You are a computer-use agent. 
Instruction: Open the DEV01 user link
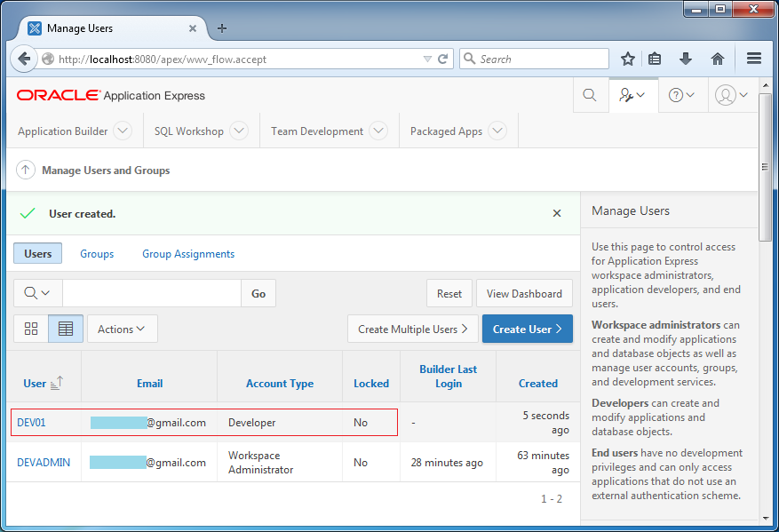click(31, 422)
